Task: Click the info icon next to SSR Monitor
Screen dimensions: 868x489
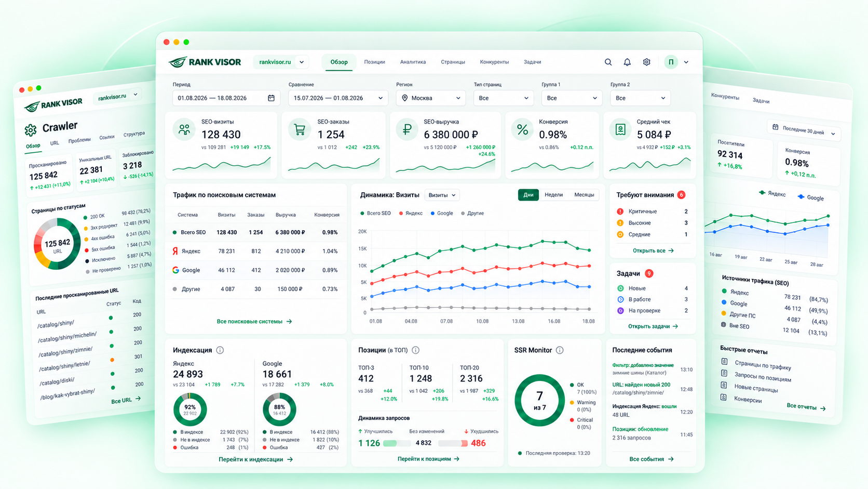Action: (560, 350)
